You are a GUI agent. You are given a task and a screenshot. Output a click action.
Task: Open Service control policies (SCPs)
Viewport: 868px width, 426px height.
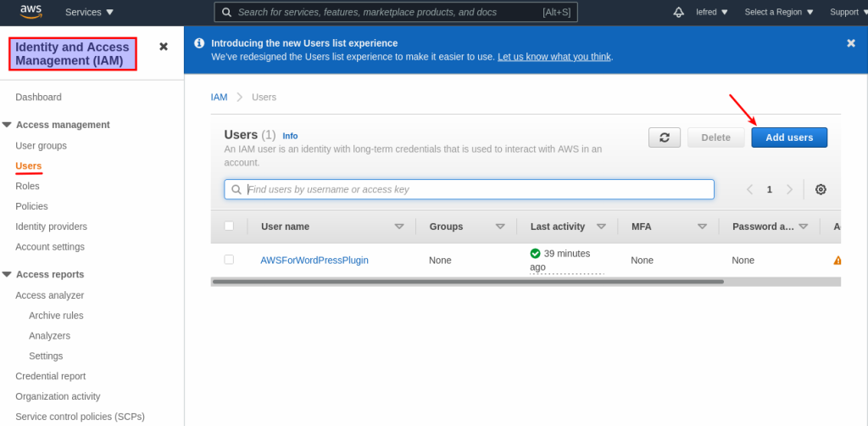pos(80,417)
